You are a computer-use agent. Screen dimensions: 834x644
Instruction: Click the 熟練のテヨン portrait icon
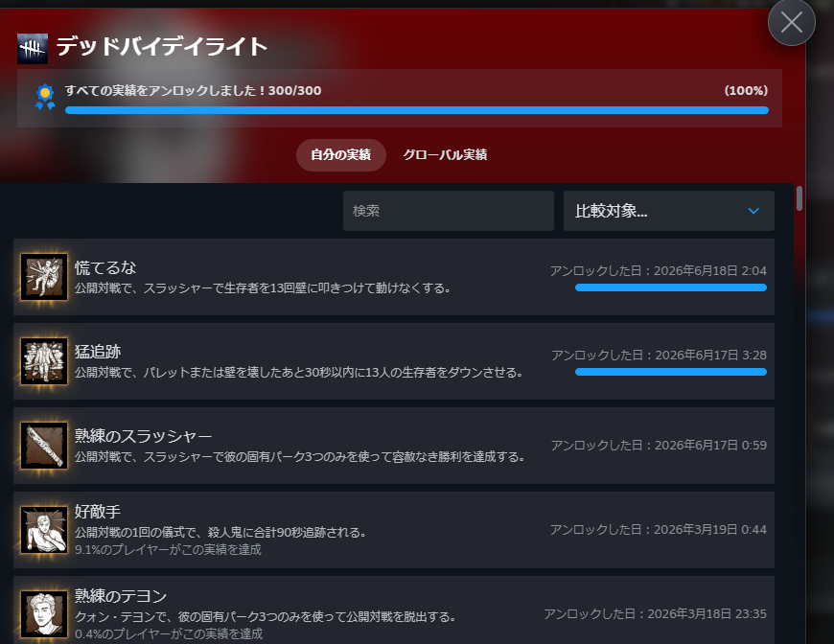tap(44, 613)
